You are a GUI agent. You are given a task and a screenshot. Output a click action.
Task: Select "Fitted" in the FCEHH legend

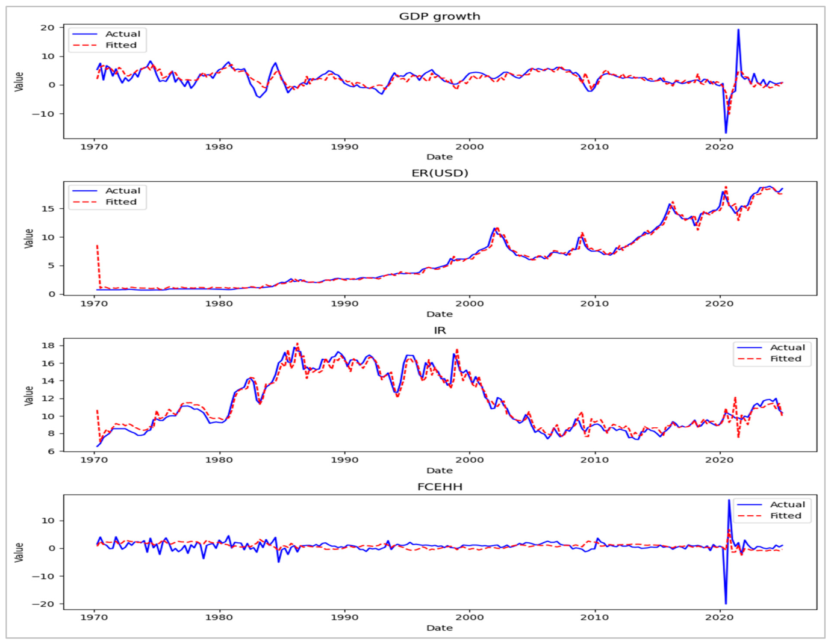pos(786,516)
